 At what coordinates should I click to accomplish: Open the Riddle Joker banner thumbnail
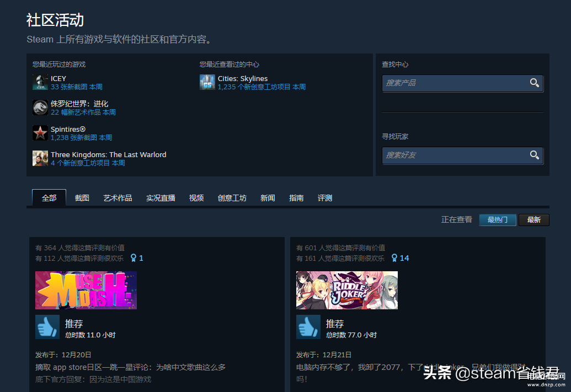coord(346,290)
